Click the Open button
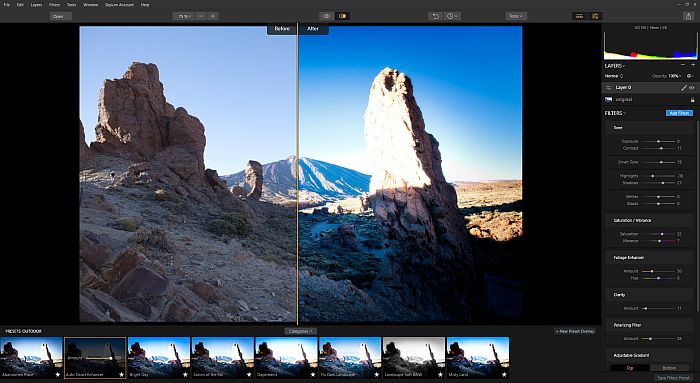 click(61, 16)
